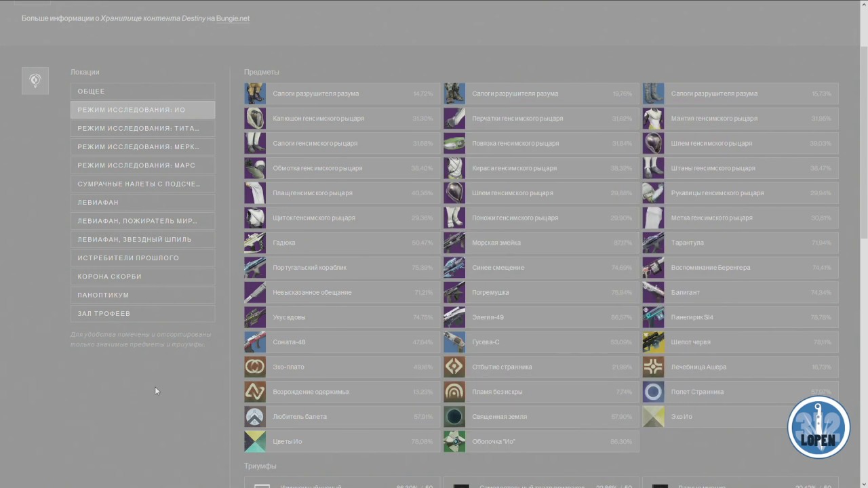
Task: Open Поножи генсимского рыцаря item
Action: (x=541, y=218)
